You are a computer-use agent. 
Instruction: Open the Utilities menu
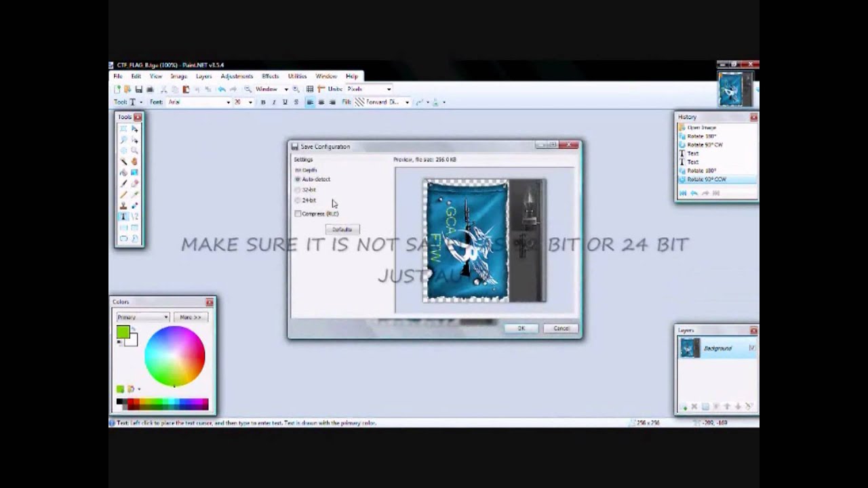pos(297,76)
